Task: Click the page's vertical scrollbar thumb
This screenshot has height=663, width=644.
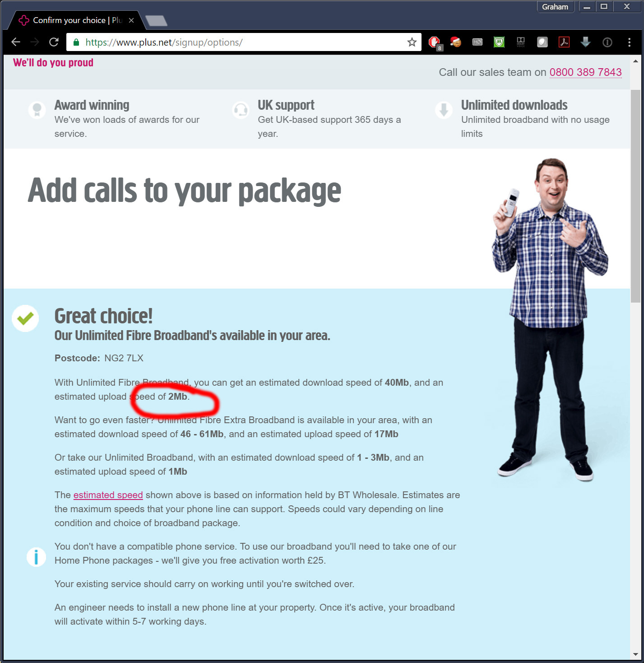Action: click(635, 196)
